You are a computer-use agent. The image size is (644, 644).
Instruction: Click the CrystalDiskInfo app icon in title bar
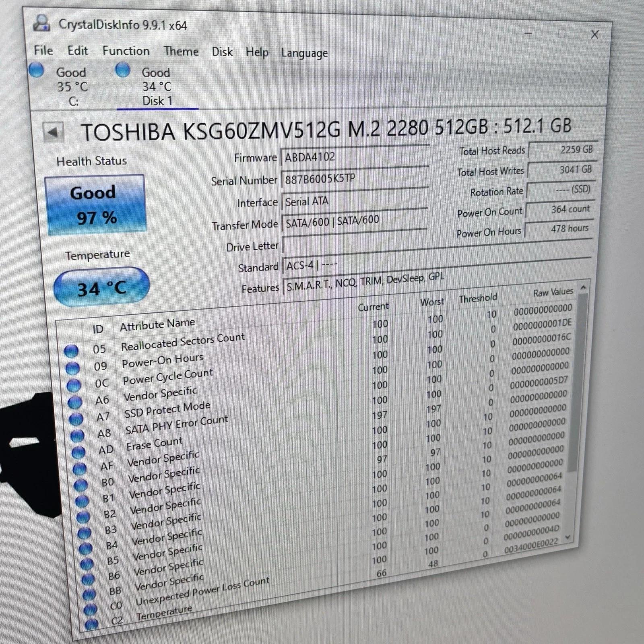pos(41,23)
